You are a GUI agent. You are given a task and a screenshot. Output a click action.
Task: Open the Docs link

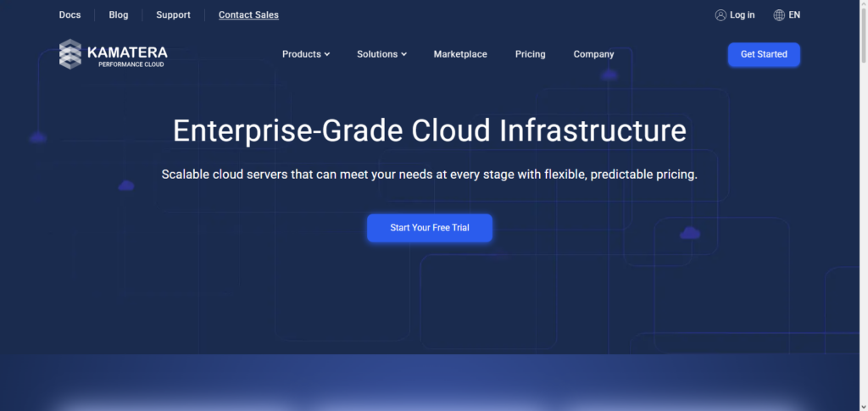pyautogui.click(x=70, y=15)
